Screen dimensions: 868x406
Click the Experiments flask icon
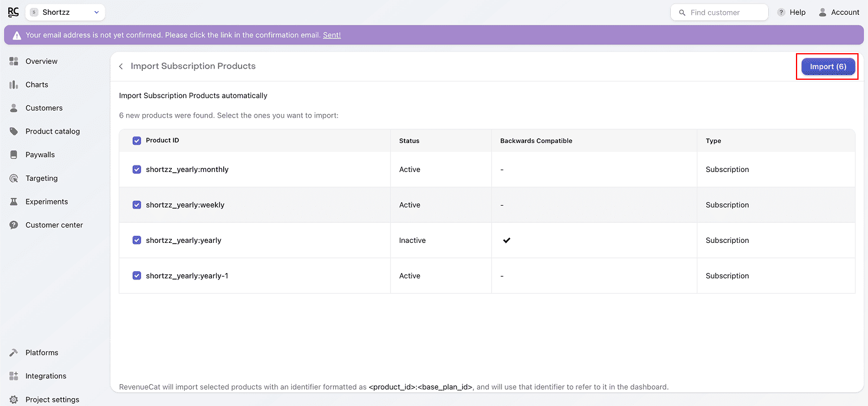click(14, 202)
